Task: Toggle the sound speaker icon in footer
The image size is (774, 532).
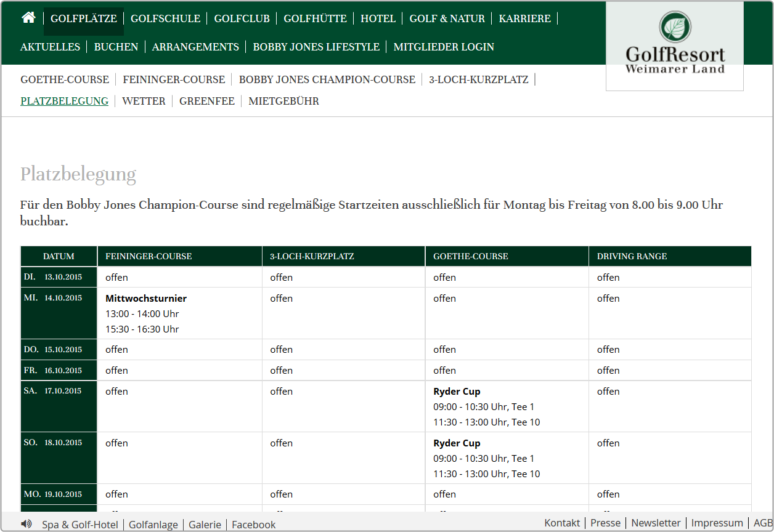Action: point(26,524)
